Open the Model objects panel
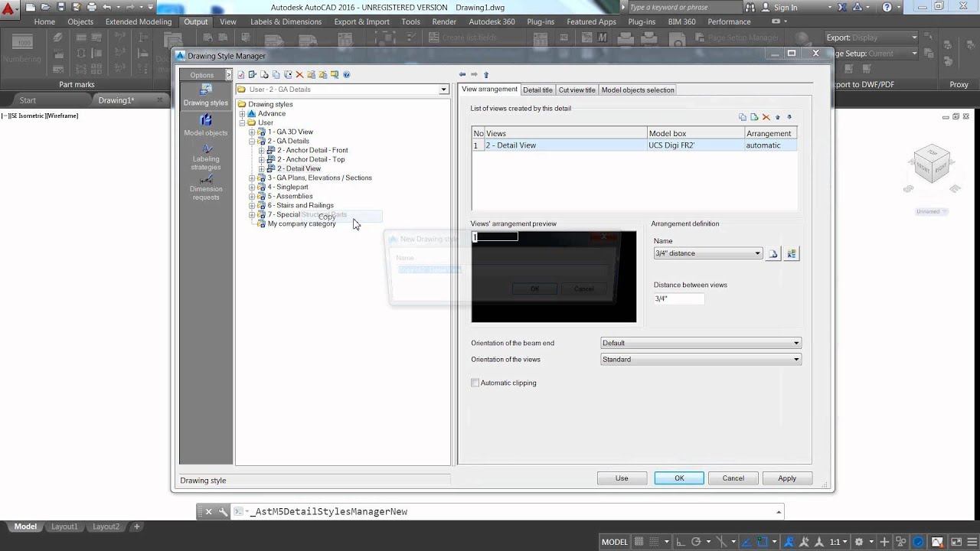Viewport: 980px width, 551px height. (x=205, y=126)
